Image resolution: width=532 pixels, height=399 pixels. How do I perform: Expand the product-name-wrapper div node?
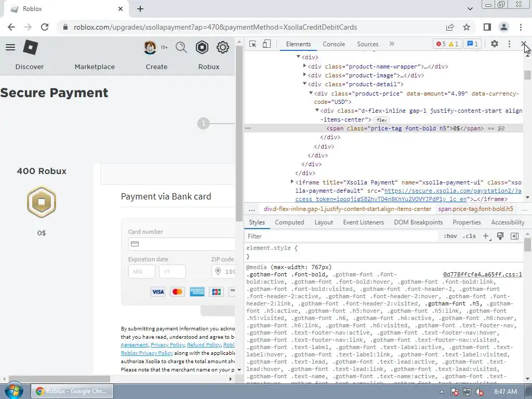pyautogui.click(x=304, y=66)
